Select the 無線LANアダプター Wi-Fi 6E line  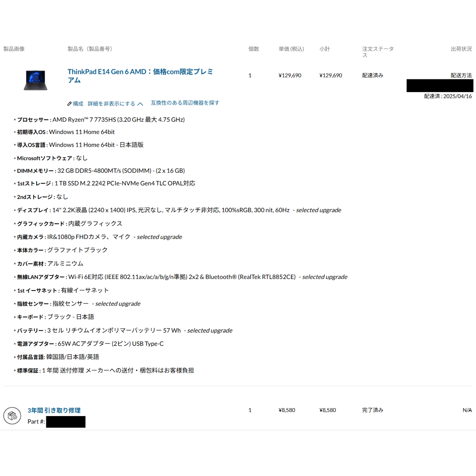[x=181, y=277]
